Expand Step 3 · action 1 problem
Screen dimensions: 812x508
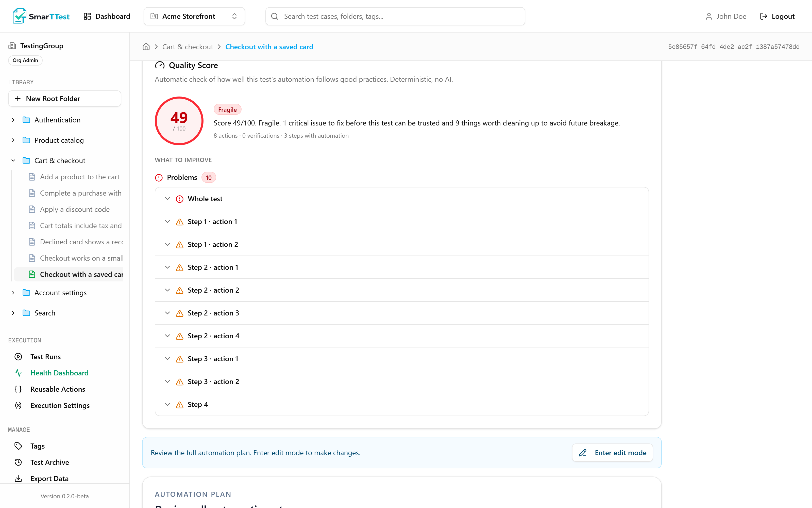402,358
